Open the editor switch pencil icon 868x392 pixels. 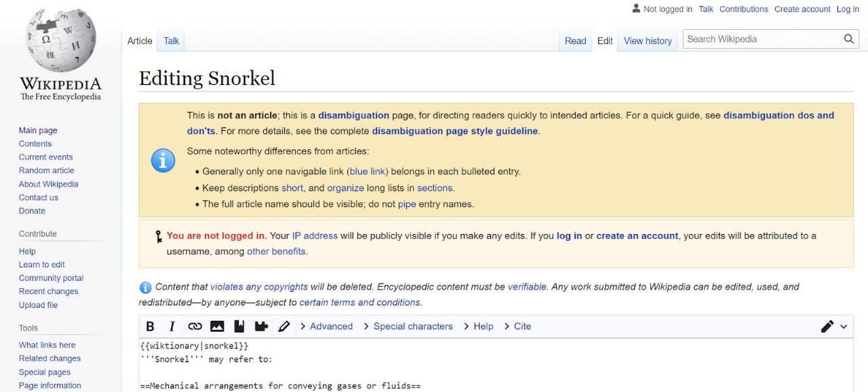(x=827, y=326)
